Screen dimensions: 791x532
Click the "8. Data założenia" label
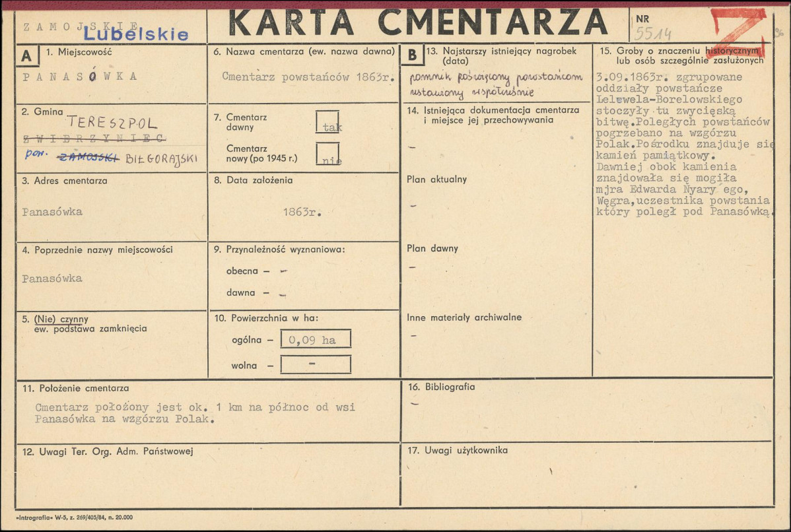click(254, 180)
